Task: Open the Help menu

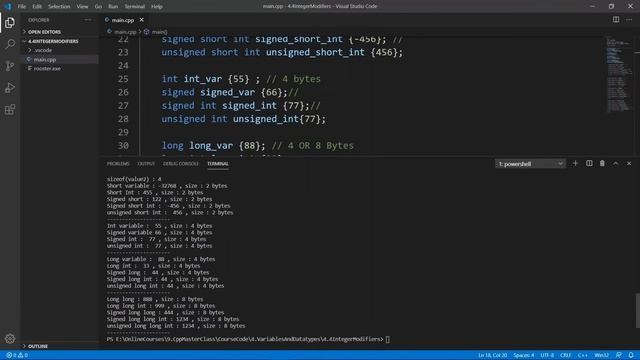Action: (x=157, y=6)
